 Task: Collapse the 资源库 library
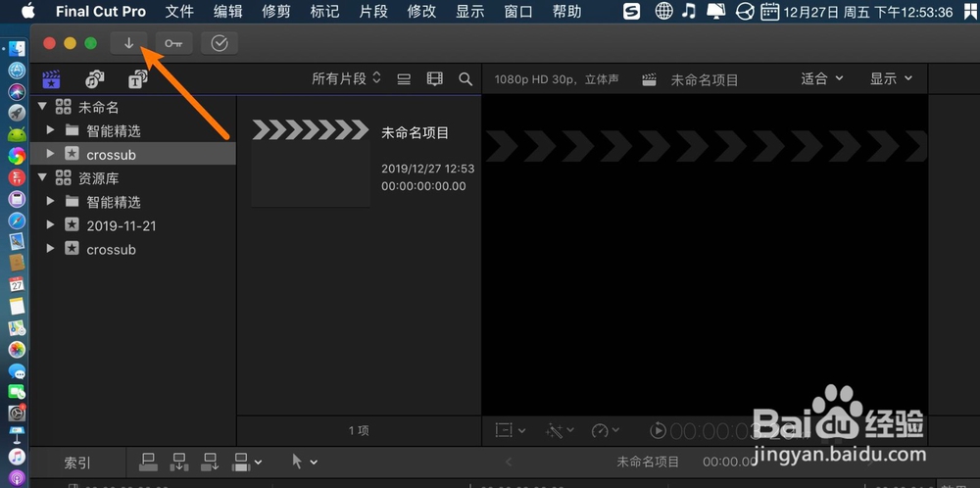[x=42, y=178]
